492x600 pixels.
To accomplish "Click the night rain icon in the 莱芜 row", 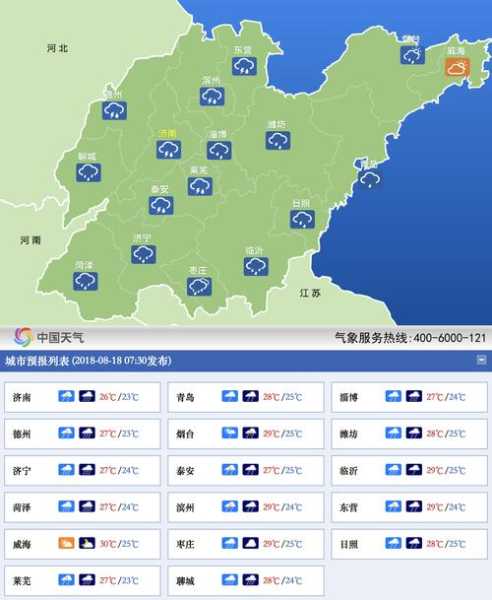I will tap(87, 580).
